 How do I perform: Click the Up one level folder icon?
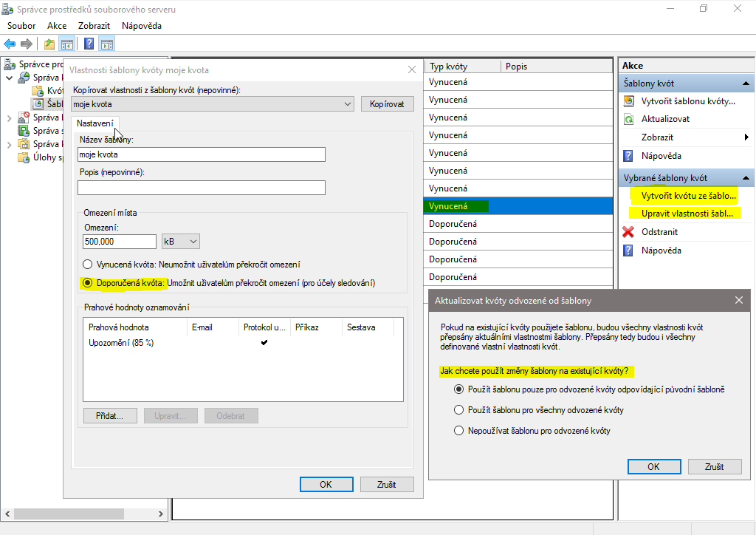49,44
